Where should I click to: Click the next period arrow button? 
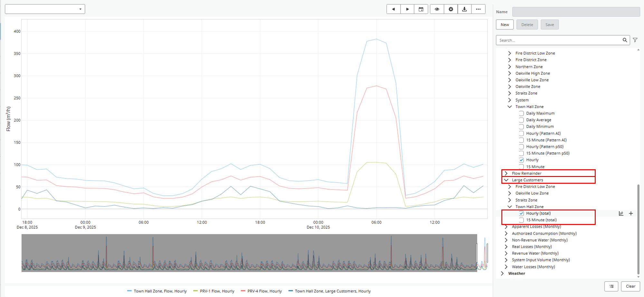(407, 9)
